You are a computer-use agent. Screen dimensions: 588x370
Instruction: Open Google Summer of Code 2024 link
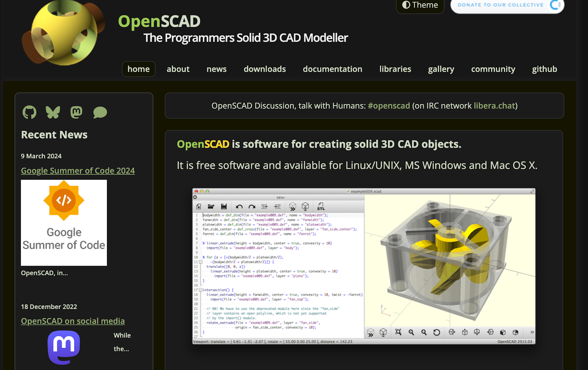(x=78, y=171)
